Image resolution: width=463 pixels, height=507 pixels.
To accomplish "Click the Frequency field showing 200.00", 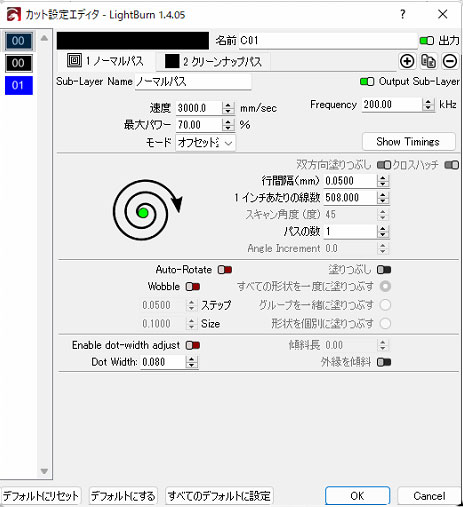I will pyautogui.click(x=392, y=105).
